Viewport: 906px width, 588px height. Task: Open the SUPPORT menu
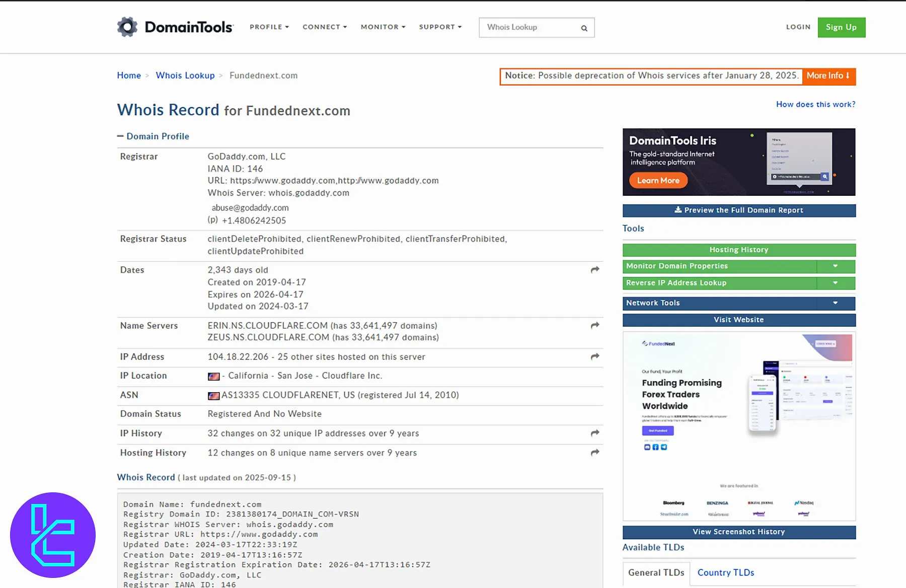click(439, 27)
